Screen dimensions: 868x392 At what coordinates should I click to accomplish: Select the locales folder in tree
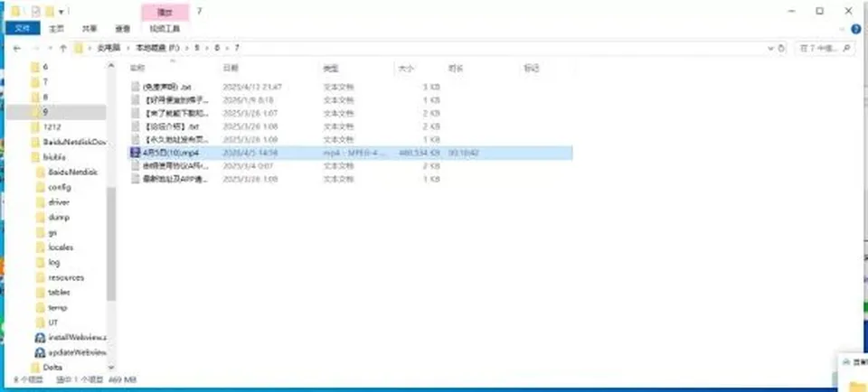(61, 247)
